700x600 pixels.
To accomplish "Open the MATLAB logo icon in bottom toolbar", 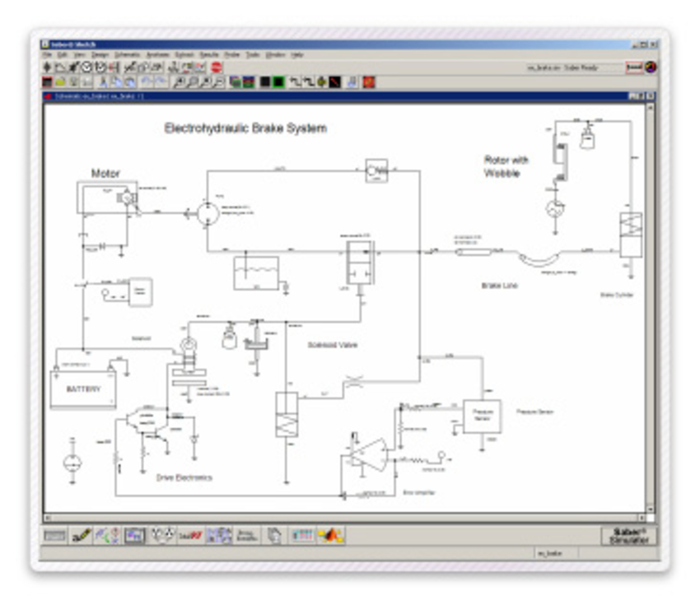I will (x=331, y=535).
